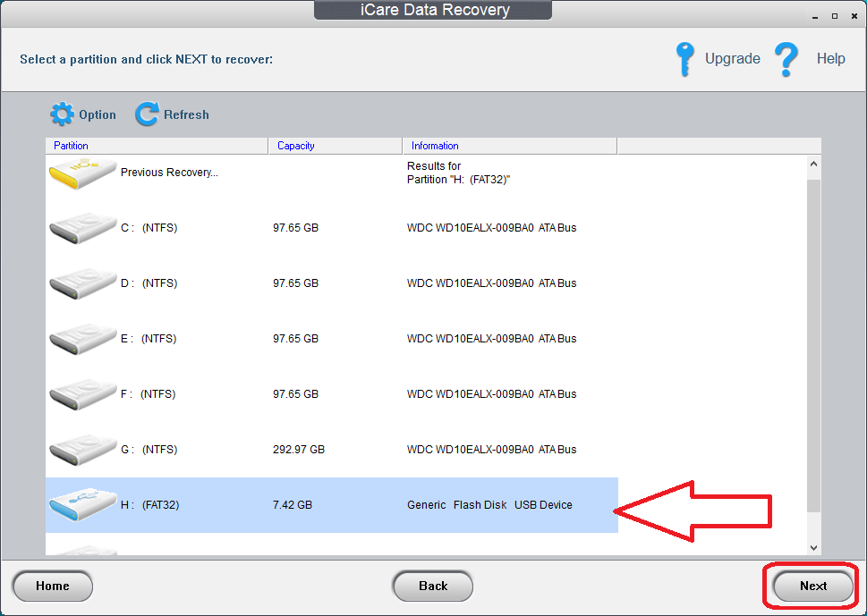Select the E: NTFS drive icon
This screenshot has height=616, width=867.
[81, 338]
